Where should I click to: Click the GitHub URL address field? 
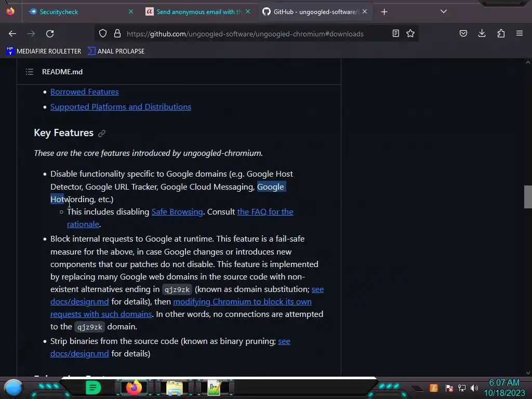(x=245, y=34)
